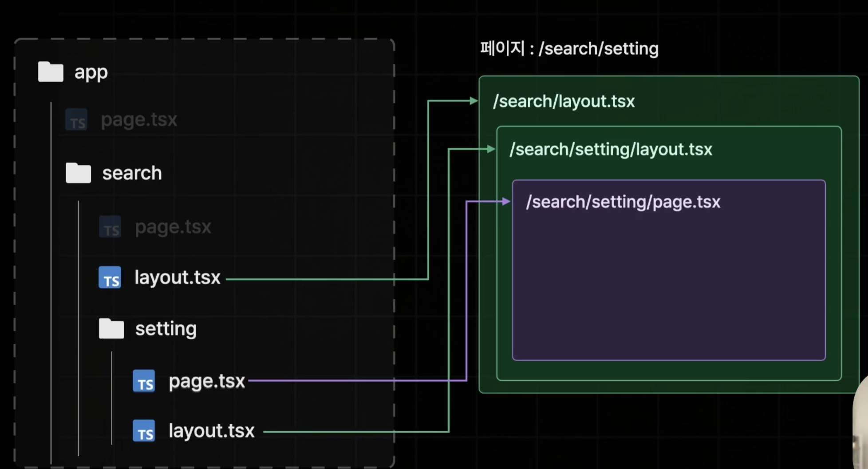Screen dimensions: 868x469
Task: Click the '/search/setting/page.tsx' box label
Action: pyautogui.click(x=623, y=202)
